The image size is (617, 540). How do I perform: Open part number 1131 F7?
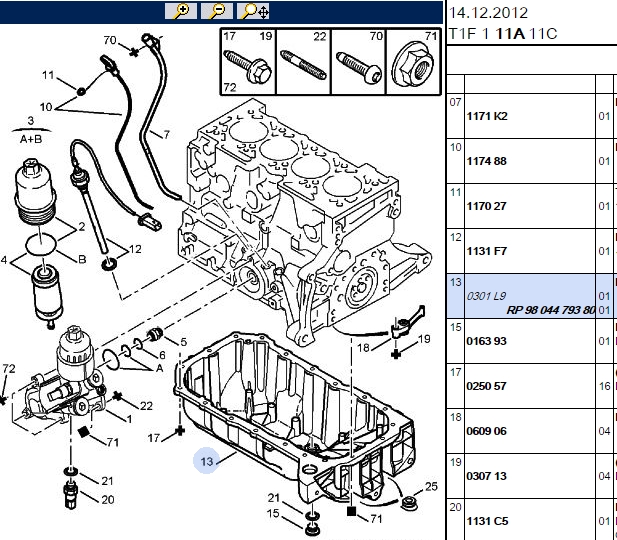tap(486, 251)
